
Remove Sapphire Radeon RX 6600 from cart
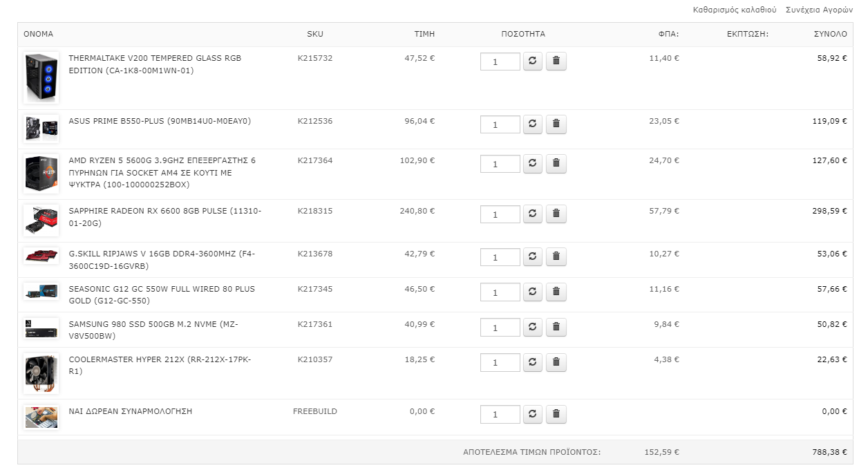pyautogui.click(x=556, y=214)
